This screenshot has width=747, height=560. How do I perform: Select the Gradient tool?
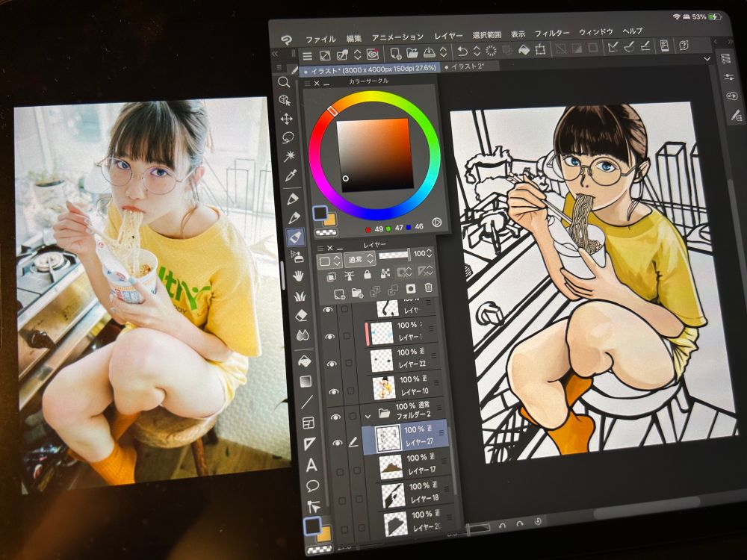(306, 381)
